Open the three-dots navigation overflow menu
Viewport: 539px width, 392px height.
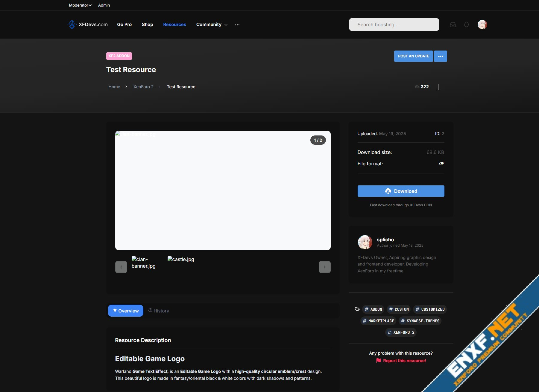[x=237, y=25]
